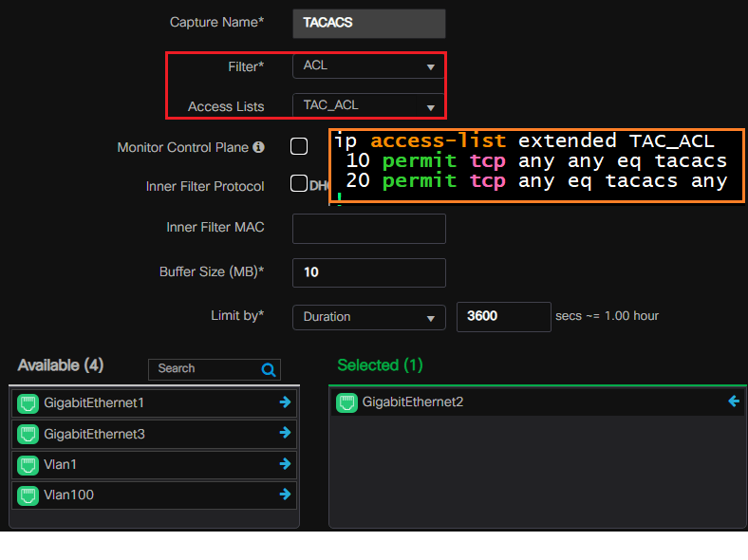Viewport: 748px width, 560px height.
Task: Toggle the Inner Filter Protocol checkbox
Action: [299, 184]
